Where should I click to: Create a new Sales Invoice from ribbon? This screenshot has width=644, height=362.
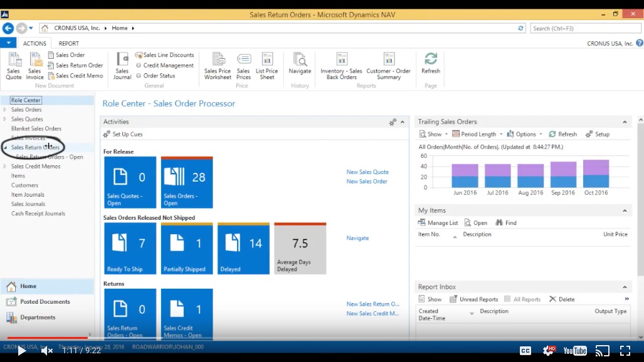coord(34,66)
